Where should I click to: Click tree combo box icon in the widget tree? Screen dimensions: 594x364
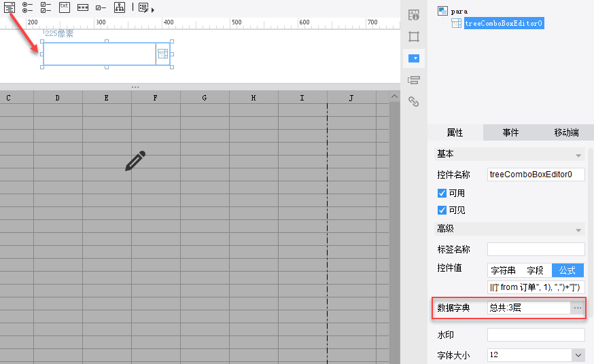click(457, 23)
